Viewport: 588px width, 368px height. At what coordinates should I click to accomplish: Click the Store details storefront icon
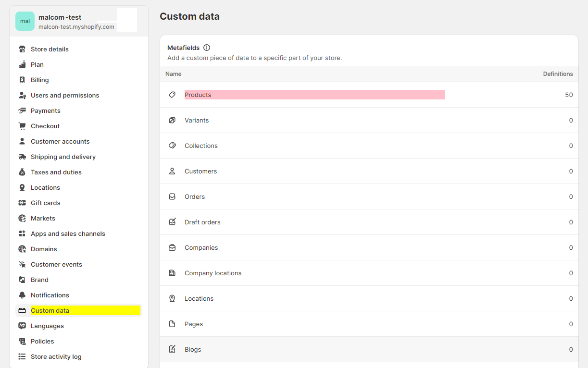pos(22,49)
